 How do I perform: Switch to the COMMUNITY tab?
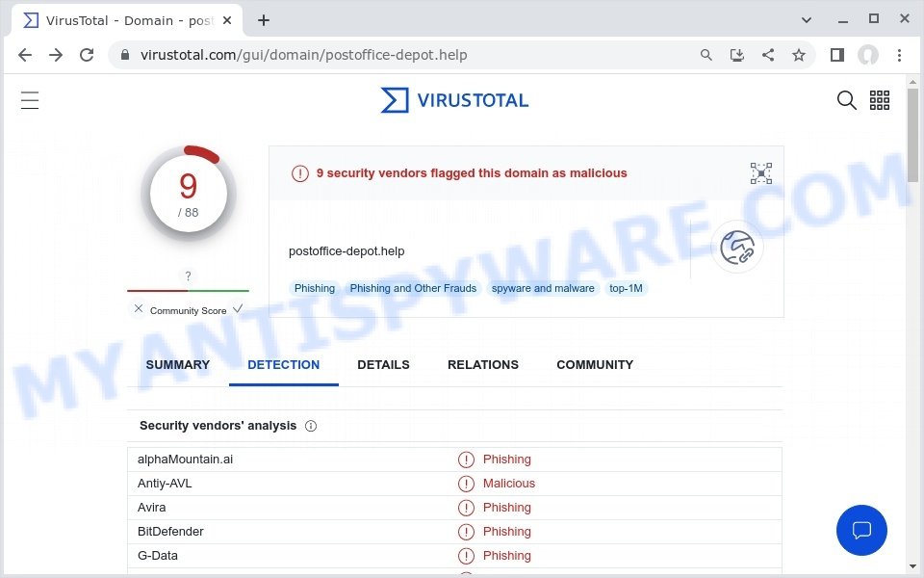(595, 365)
